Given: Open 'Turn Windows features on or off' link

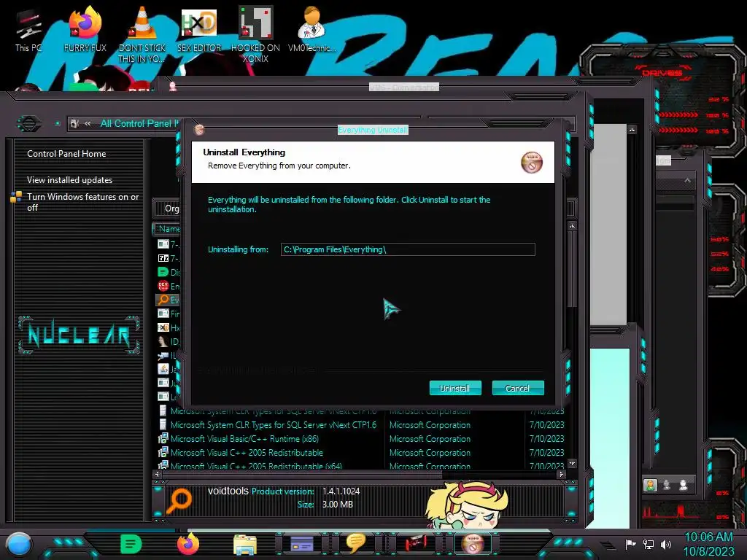Looking at the screenshot, I should (x=83, y=202).
